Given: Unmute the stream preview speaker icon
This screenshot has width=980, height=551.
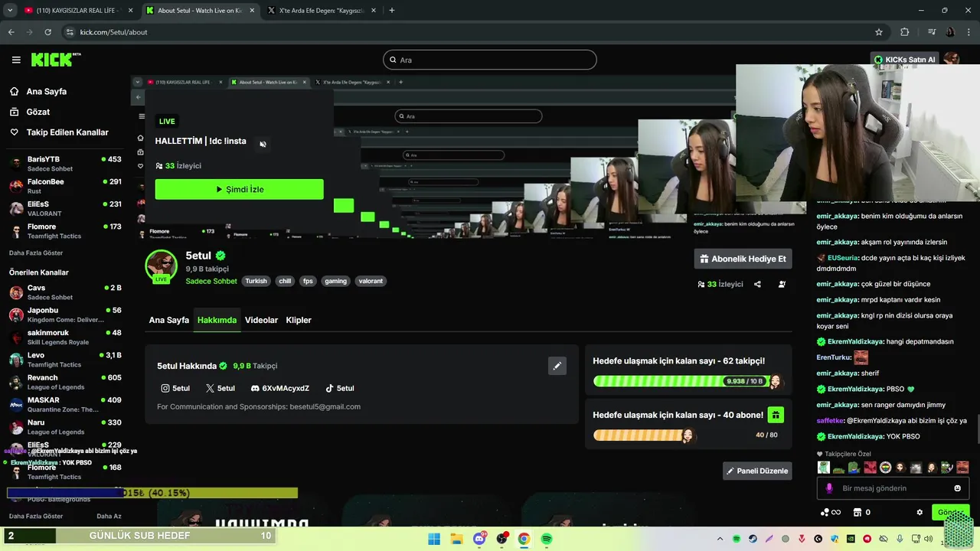Looking at the screenshot, I should (263, 144).
